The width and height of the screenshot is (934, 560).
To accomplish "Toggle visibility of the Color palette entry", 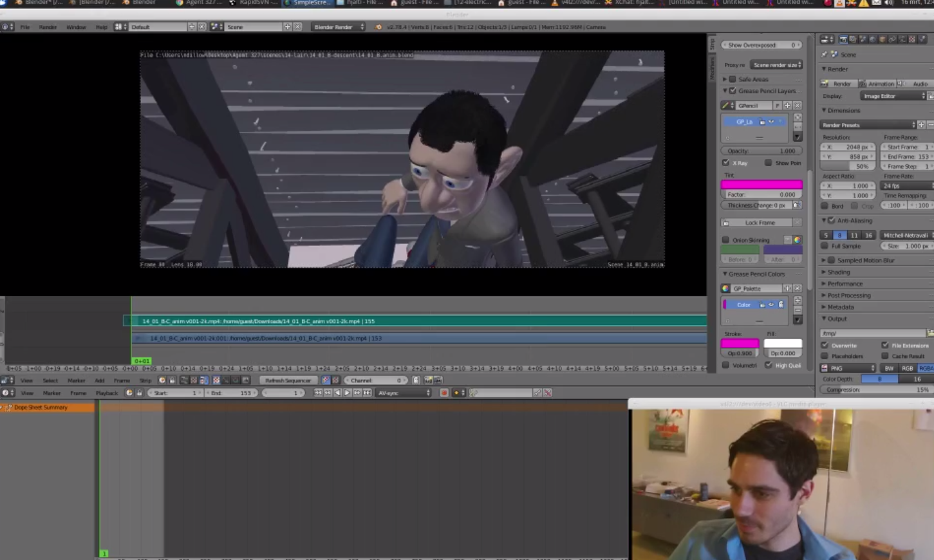I will click(771, 304).
